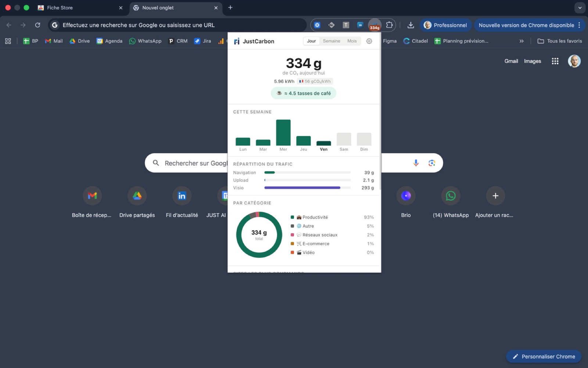Click Personnaliser Chrome button

544,356
